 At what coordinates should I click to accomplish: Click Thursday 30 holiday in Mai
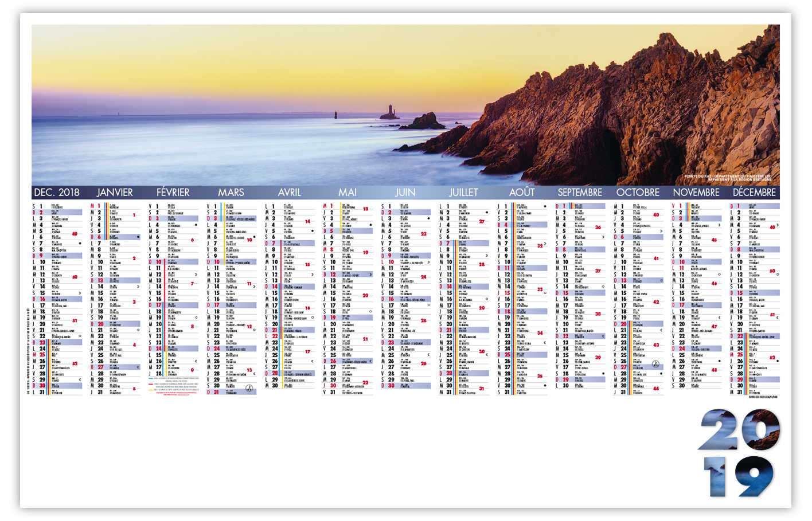pos(348,386)
